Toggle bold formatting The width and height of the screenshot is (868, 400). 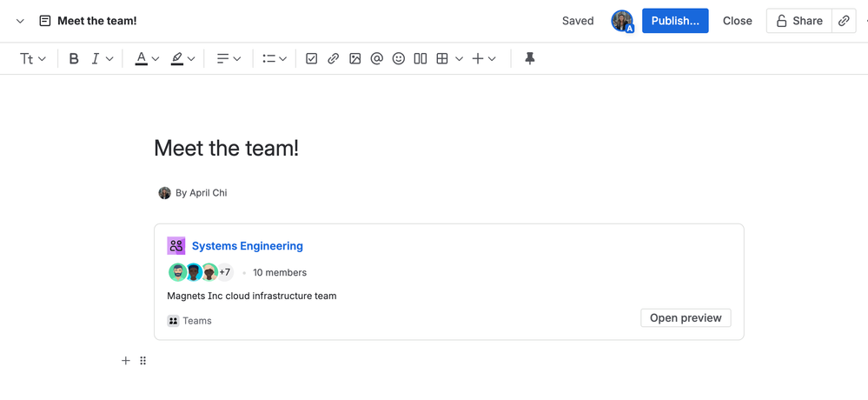[x=74, y=59]
